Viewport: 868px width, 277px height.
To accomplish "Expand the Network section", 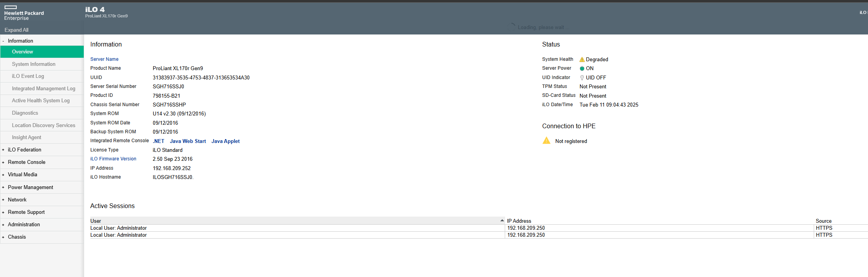I will [3, 200].
